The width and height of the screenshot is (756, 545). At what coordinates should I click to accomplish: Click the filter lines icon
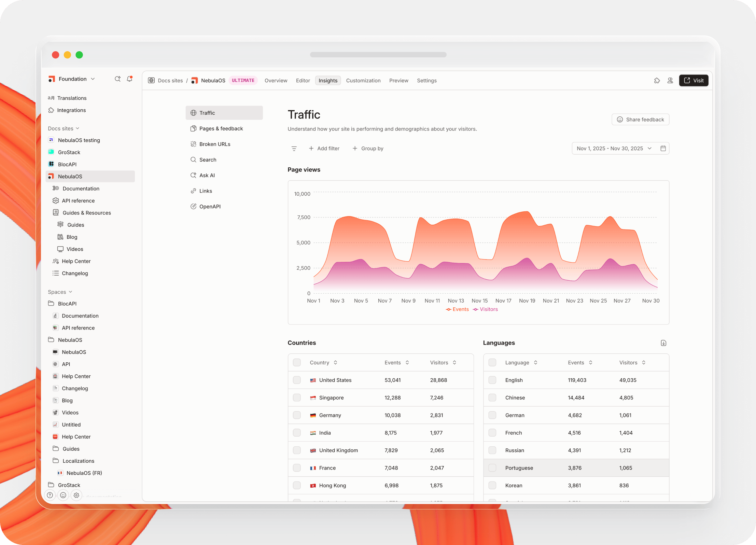click(x=294, y=149)
